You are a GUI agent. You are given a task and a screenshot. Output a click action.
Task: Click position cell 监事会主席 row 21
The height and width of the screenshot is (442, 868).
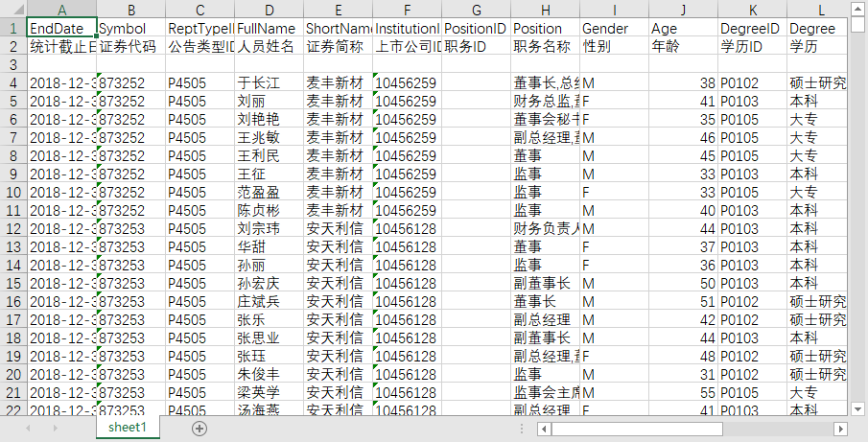(546, 393)
